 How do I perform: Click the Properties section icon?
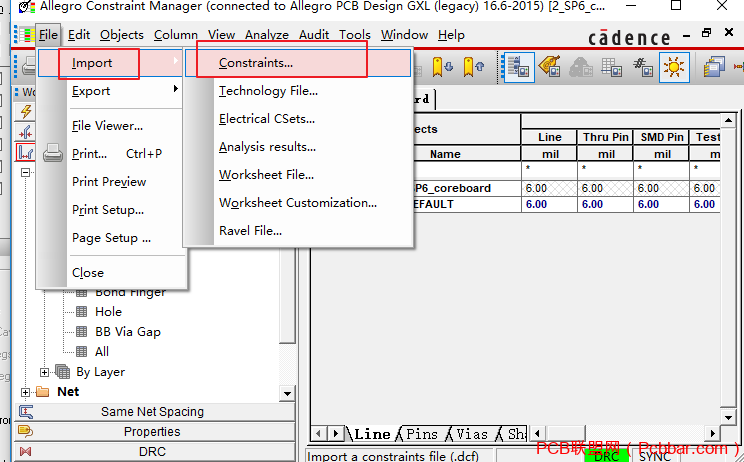(26, 432)
